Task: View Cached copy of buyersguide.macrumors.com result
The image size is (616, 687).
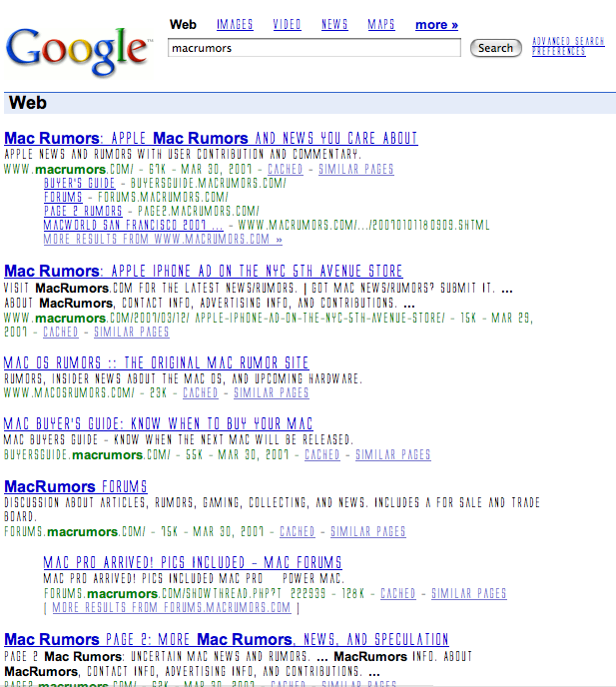Action: click(x=322, y=454)
